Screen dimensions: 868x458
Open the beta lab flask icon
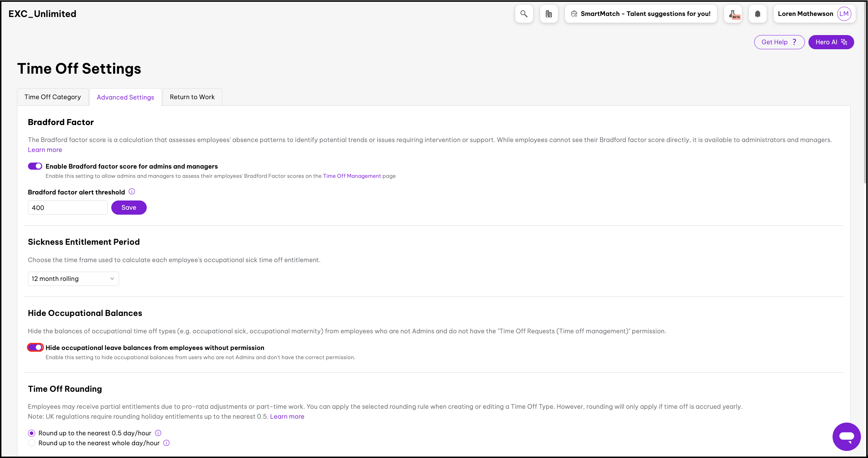click(733, 14)
